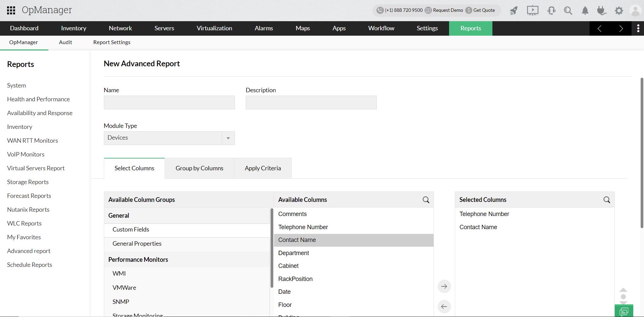This screenshot has width=644, height=317.
Task: Click the rocket quick-start icon
Action: [514, 10]
